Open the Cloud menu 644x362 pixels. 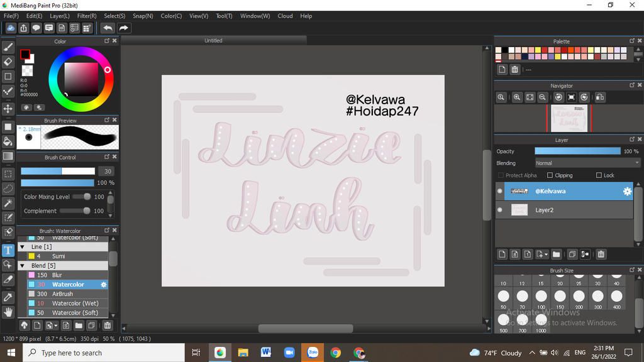pyautogui.click(x=285, y=16)
